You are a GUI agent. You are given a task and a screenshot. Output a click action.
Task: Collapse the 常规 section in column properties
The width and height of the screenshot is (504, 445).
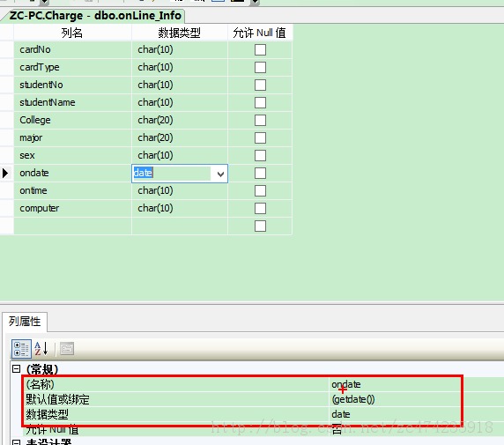16,369
